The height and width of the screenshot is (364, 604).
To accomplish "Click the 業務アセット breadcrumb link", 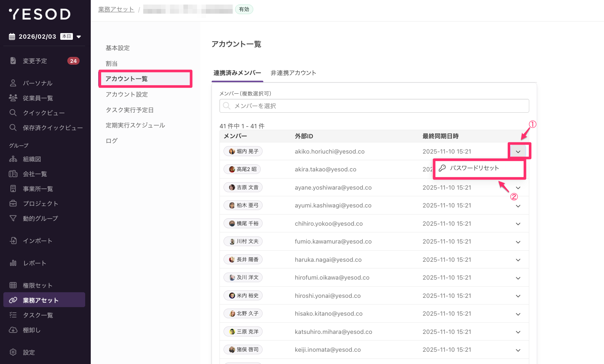I will pyautogui.click(x=116, y=9).
